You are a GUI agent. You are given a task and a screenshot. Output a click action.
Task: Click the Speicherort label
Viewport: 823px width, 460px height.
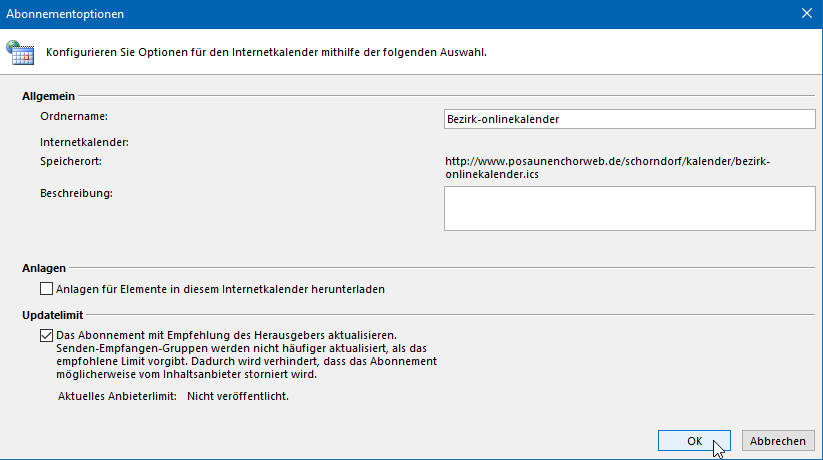point(71,161)
